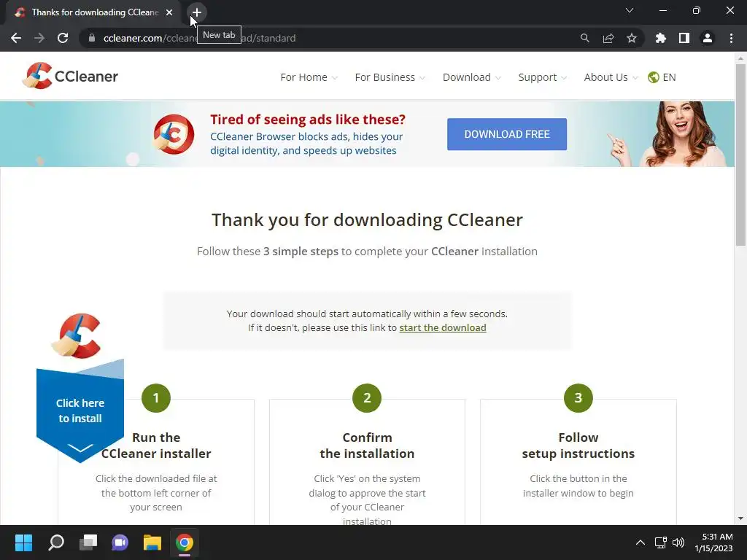Click the DOWNLOAD FREE button
Viewport: 747px width, 560px height.
tap(507, 134)
